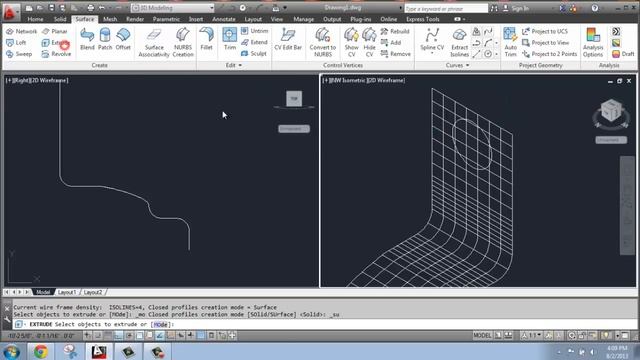
Task: Click Project to UCS
Action: tap(545, 31)
